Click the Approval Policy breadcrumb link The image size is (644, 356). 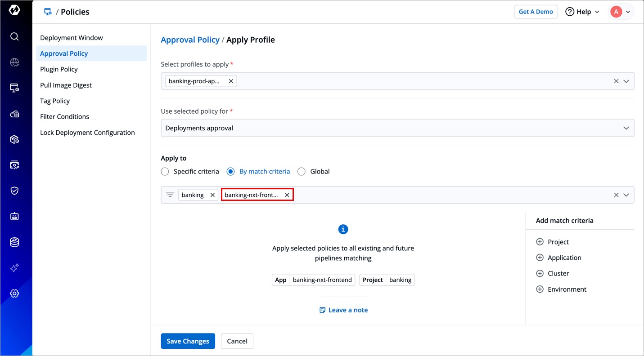point(190,40)
